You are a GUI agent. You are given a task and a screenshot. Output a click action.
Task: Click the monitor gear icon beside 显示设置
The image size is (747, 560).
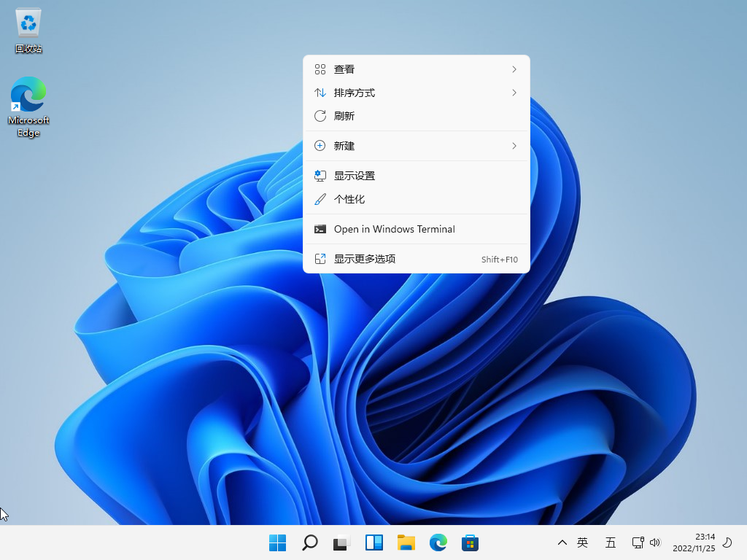[x=320, y=176]
